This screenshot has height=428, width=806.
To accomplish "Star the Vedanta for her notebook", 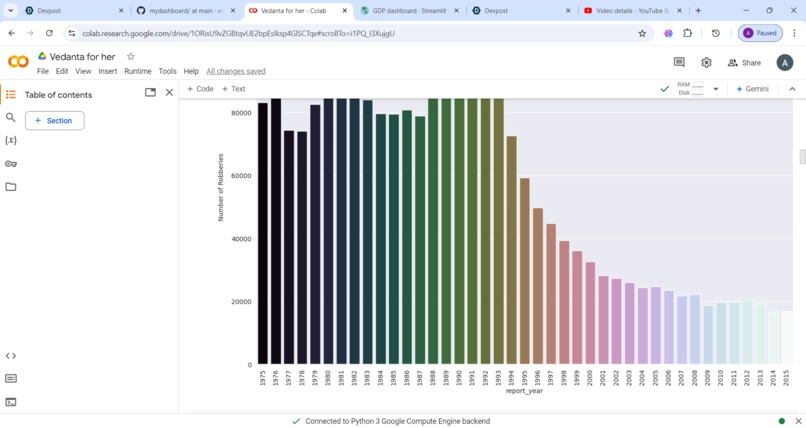I will [x=131, y=57].
